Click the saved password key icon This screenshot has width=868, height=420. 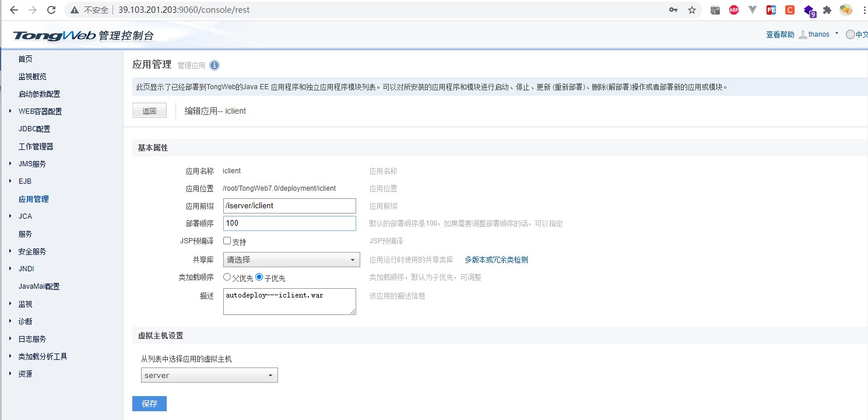673,10
